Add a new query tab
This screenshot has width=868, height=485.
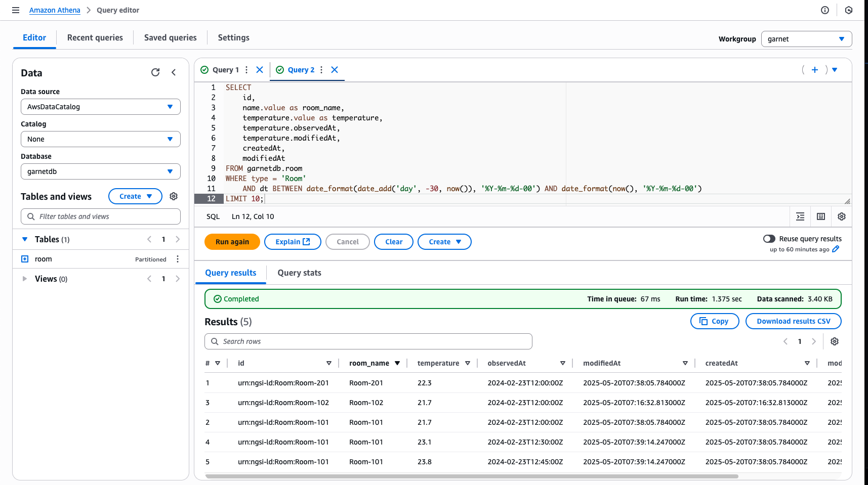[815, 70]
